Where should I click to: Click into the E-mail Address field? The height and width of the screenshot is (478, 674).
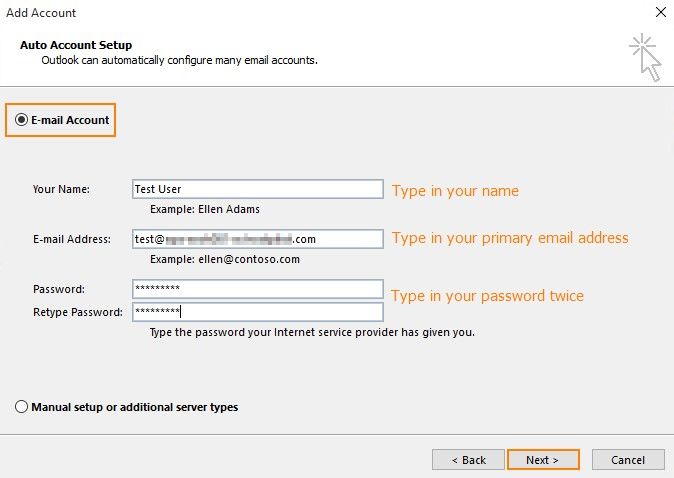pyautogui.click(x=257, y=239)
